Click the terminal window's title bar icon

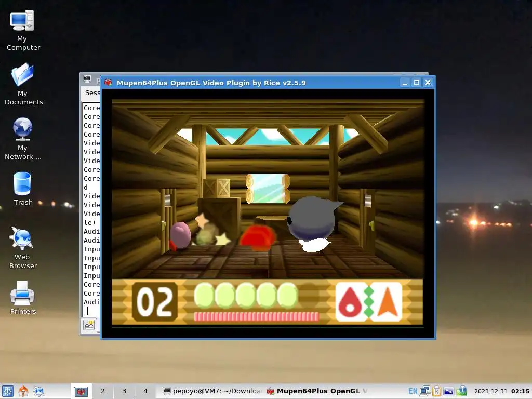(87, 79)
